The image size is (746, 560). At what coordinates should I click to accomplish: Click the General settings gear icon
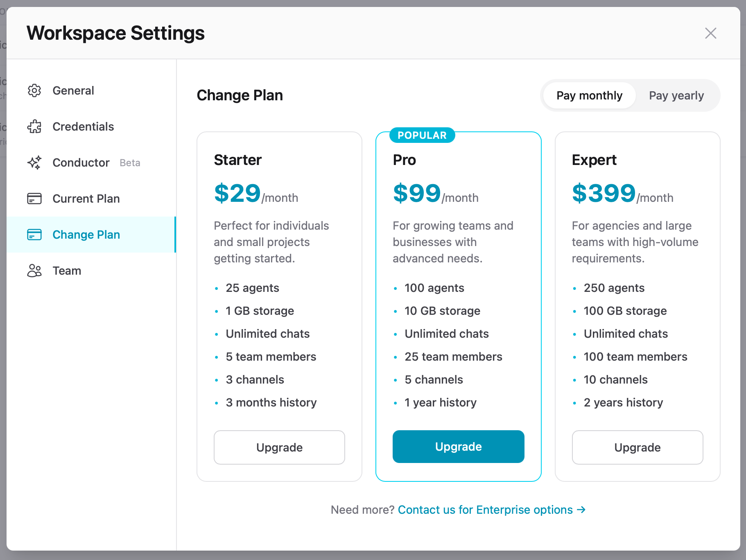pos(34,90)
